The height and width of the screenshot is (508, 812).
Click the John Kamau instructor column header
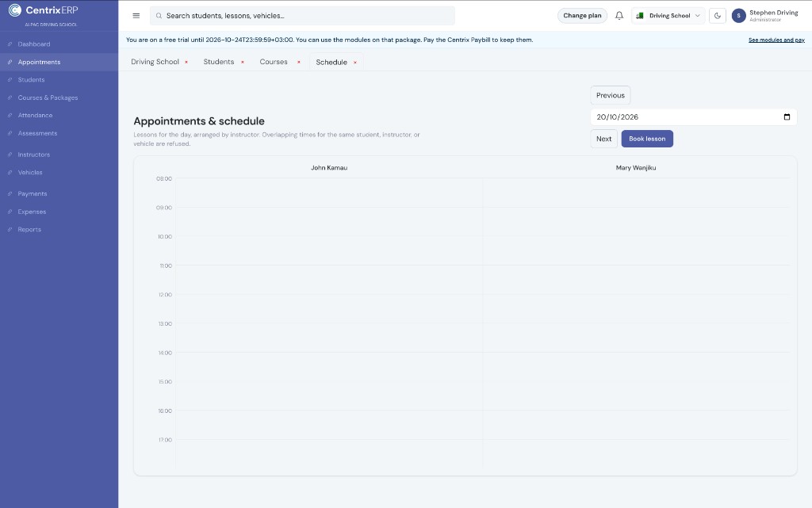point(329,167)
